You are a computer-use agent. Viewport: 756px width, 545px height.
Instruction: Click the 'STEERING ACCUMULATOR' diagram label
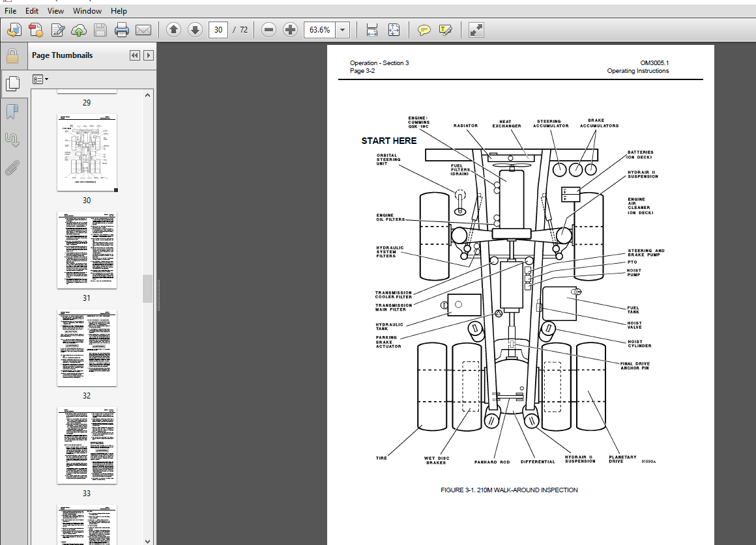pos(551,124)
